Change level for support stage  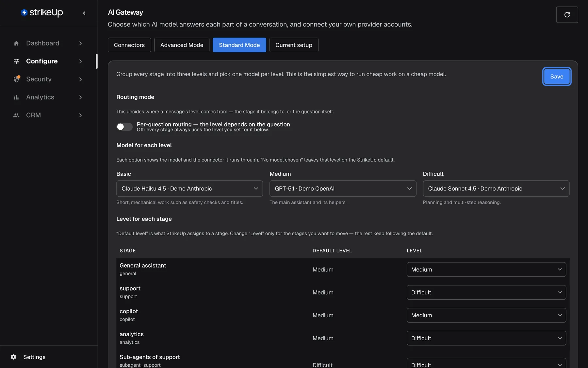point(486,292)
